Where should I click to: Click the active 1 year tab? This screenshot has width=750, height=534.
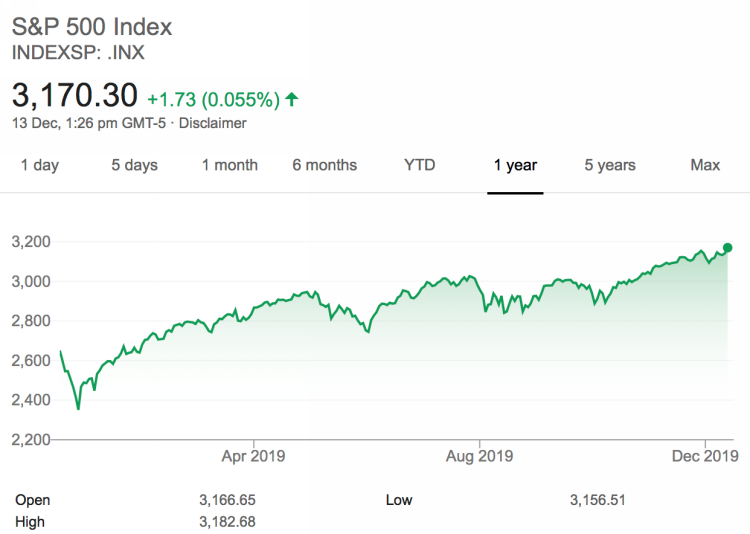click(x=515, y=165)
